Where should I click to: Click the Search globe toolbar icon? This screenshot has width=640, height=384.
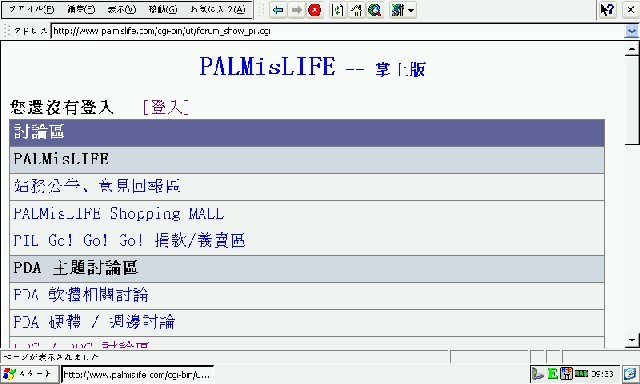point(374,10)
